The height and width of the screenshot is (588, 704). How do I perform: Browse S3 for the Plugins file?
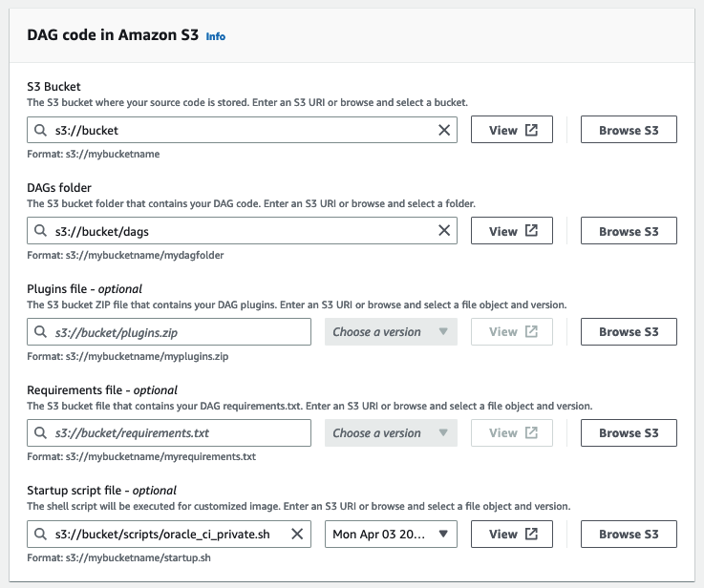[629, 332]
